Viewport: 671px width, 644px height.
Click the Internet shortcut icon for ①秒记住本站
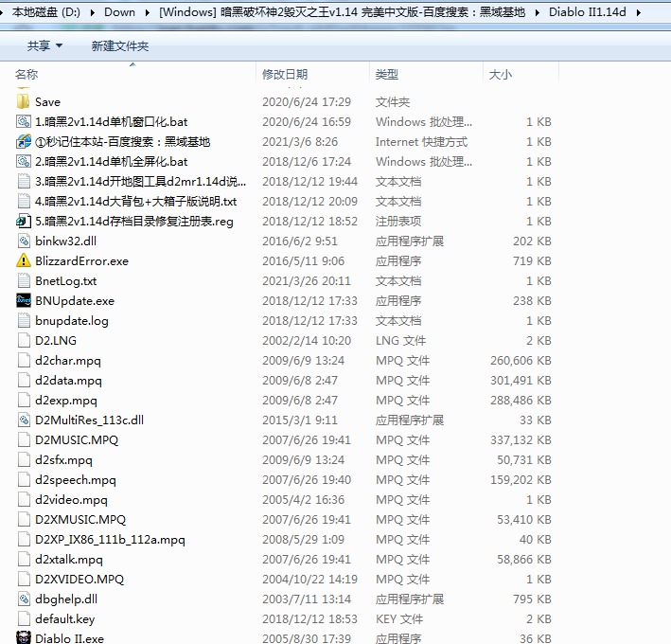click(x=24, y=142)
